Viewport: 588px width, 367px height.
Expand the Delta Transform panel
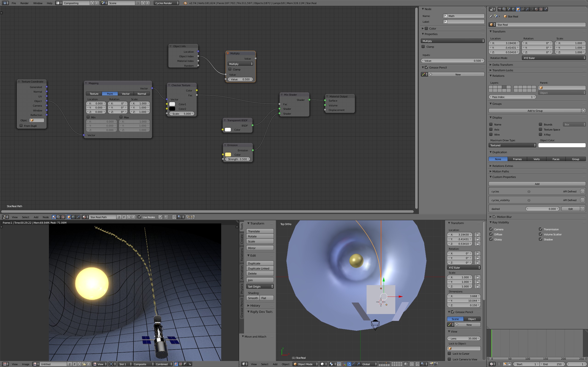tap(503, 65)
